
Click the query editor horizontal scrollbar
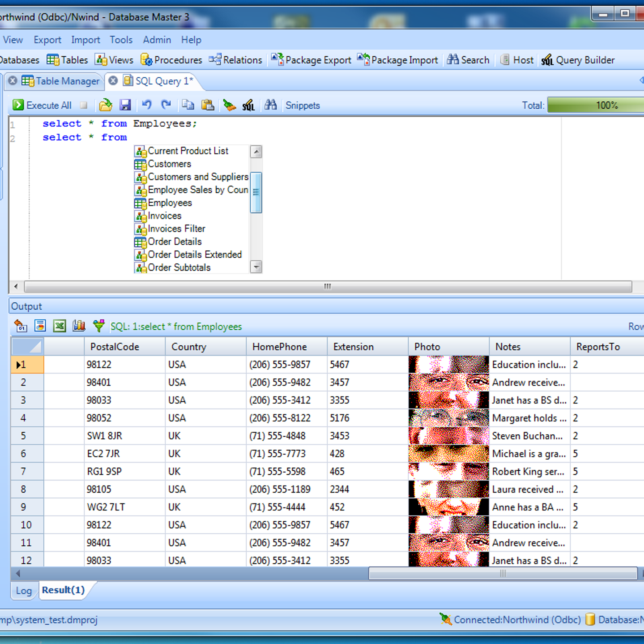tap(328, 287)
